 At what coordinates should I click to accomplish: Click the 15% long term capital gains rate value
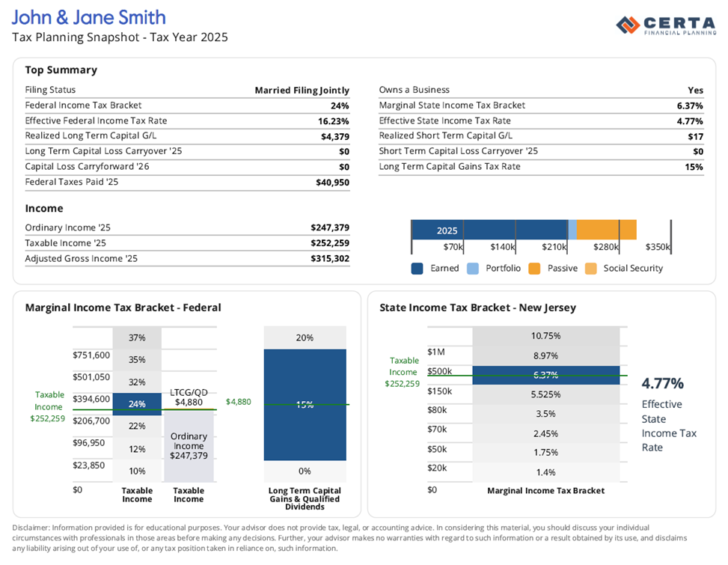tap(694, 167)
